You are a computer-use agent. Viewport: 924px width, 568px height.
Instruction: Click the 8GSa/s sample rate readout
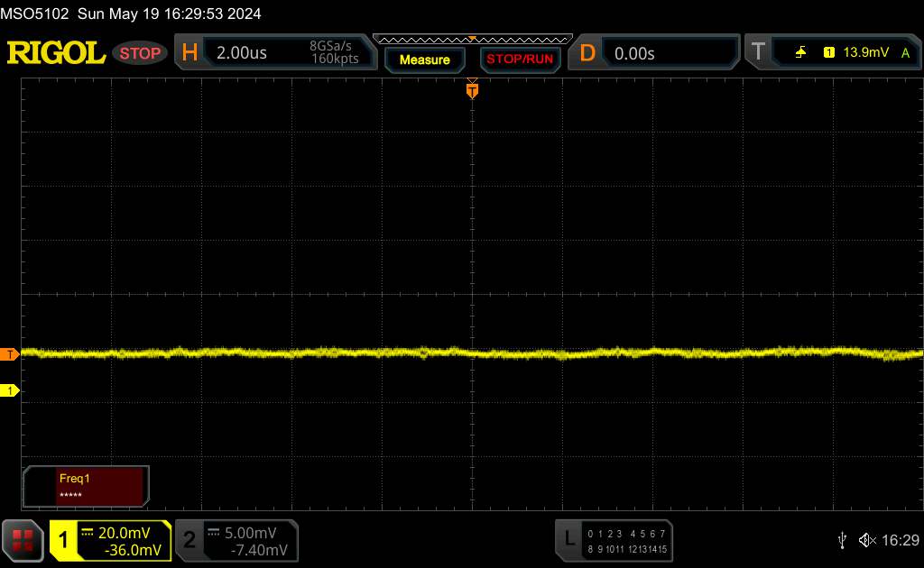click(330, 46)
